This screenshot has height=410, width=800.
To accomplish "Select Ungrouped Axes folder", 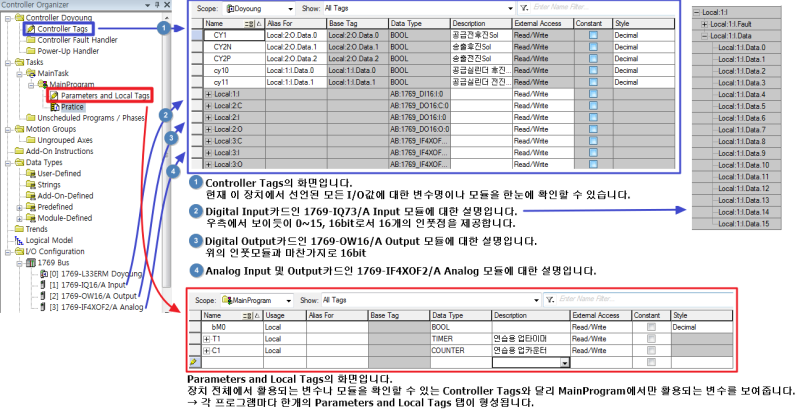I will (65, 140).
